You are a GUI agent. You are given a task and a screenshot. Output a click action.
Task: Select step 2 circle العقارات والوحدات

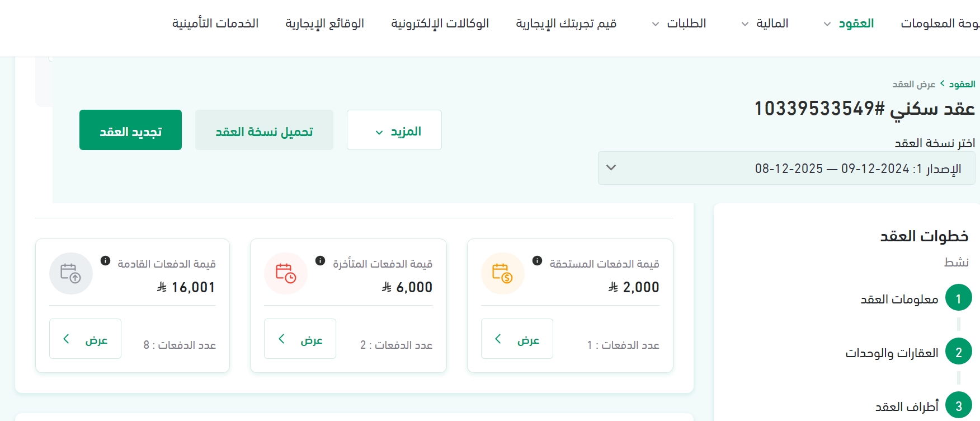click(958, 352)
